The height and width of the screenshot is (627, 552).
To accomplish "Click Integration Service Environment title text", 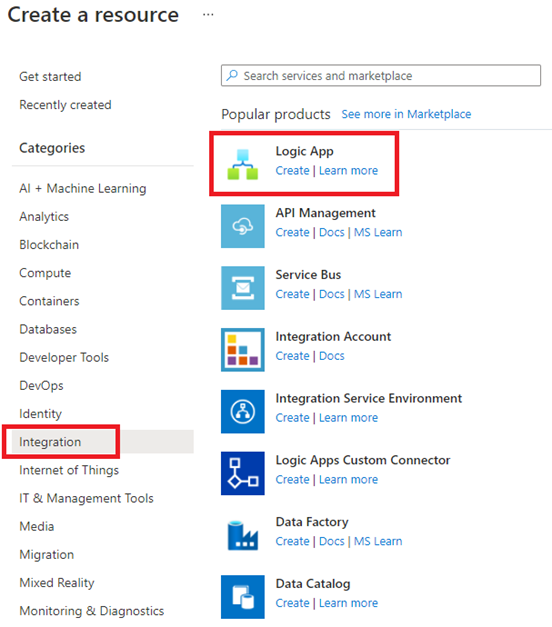I will [369, 399].
